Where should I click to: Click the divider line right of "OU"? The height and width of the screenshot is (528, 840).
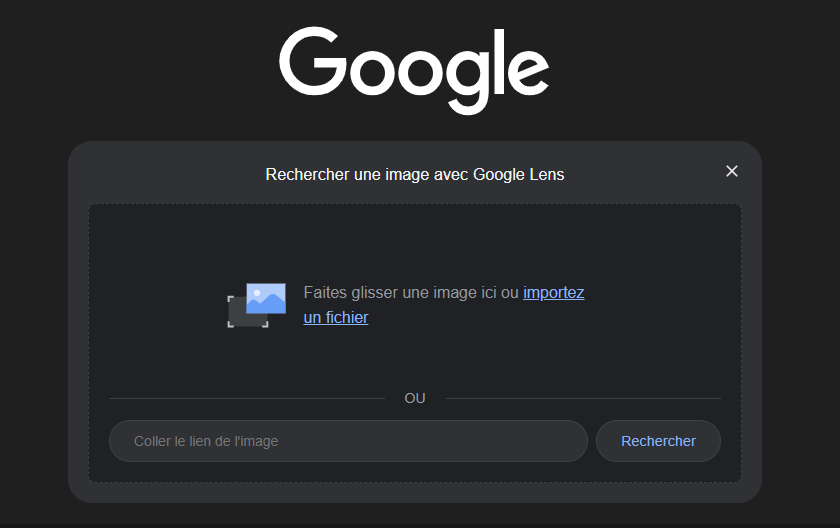[582, 398]
